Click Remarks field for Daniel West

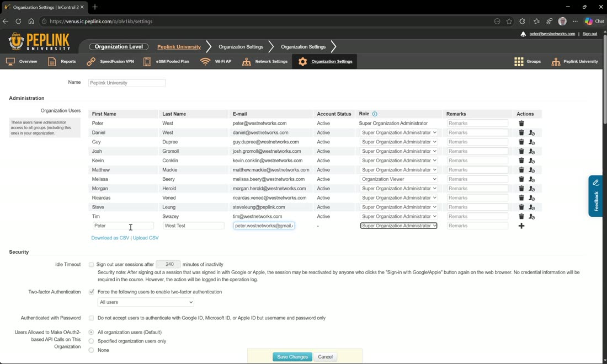477,133
